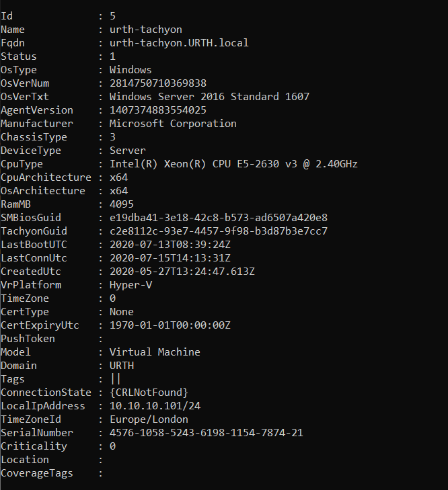Click the Microsoft Corporation manufacturer value
Screen dimensions: 448x490
click(173, 124)
